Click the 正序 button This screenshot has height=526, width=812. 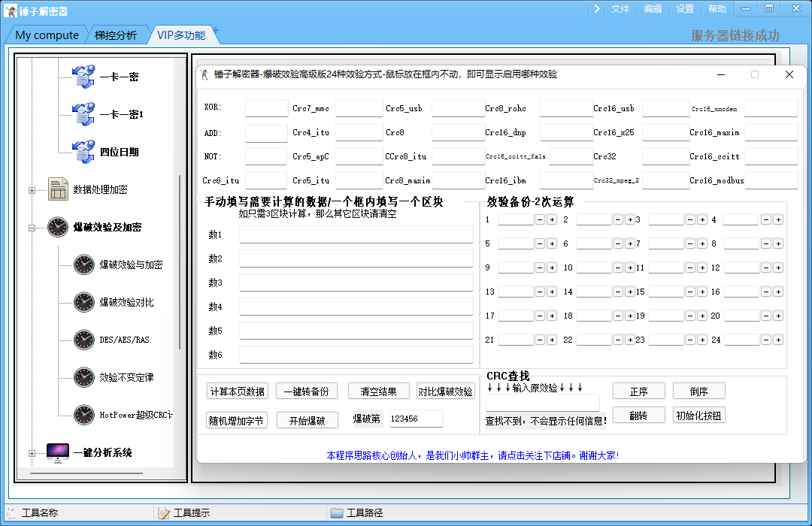coord(638,391)
